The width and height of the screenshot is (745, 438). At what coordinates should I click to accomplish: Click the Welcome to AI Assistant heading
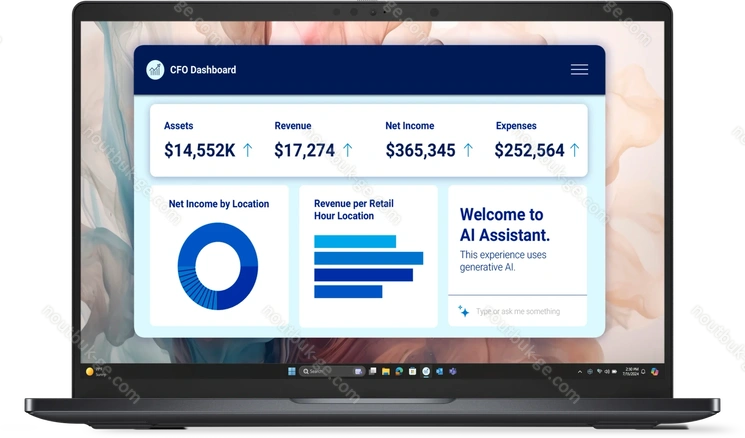click(x=504, y=225)
